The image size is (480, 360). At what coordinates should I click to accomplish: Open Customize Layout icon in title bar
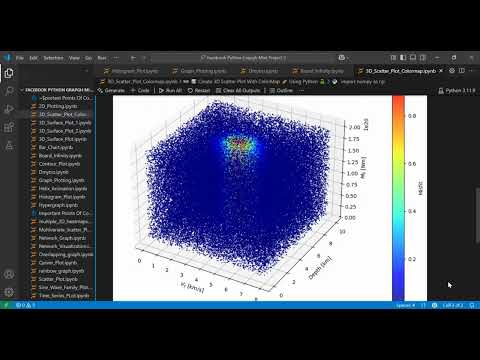click(393, 58)
